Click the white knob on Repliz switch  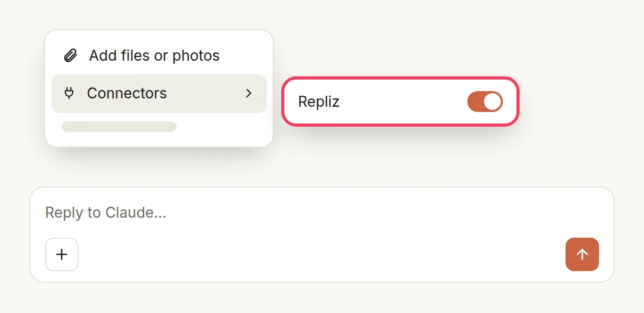tap(492, 102)
